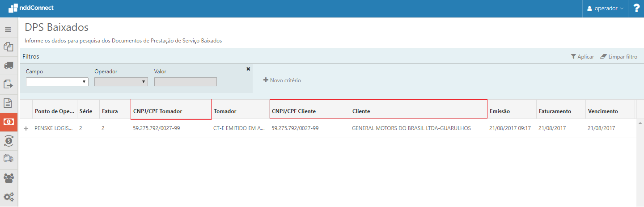Screen dimensions: 644x207
Task: Select the highlighted orange money icon
Action: 8,122
